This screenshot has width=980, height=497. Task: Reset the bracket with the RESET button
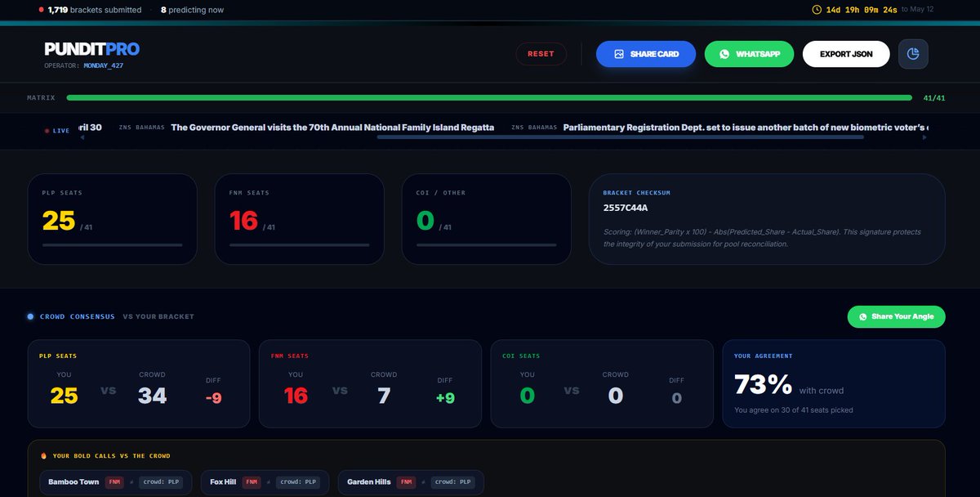541,54
